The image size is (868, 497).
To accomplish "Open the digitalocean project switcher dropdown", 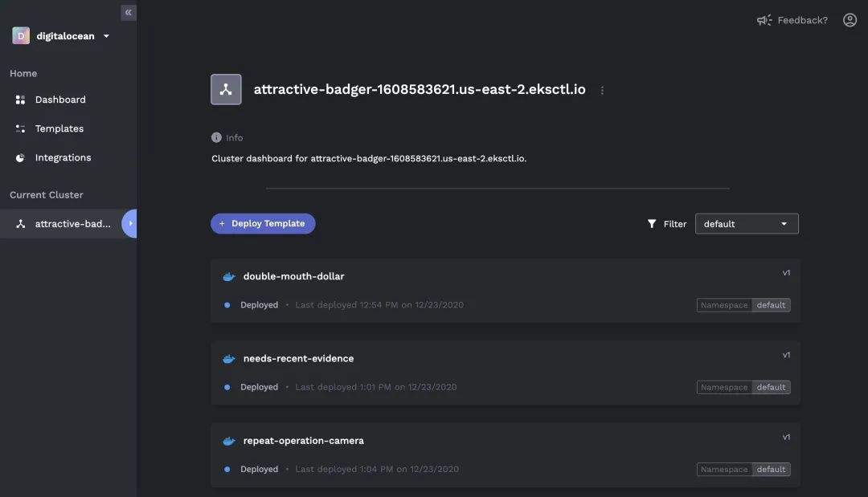I will (x=106, y=36).
